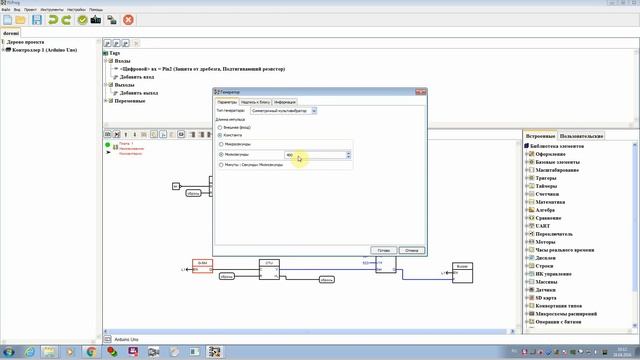
Task: Switch to 'Надпись к блоку' tab
Action: tap(256, 102)
